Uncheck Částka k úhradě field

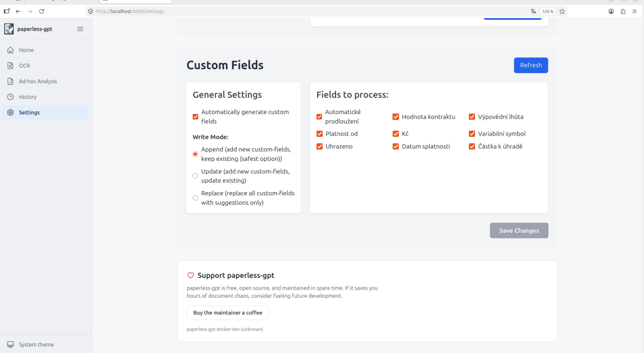(x=472, y=146)
